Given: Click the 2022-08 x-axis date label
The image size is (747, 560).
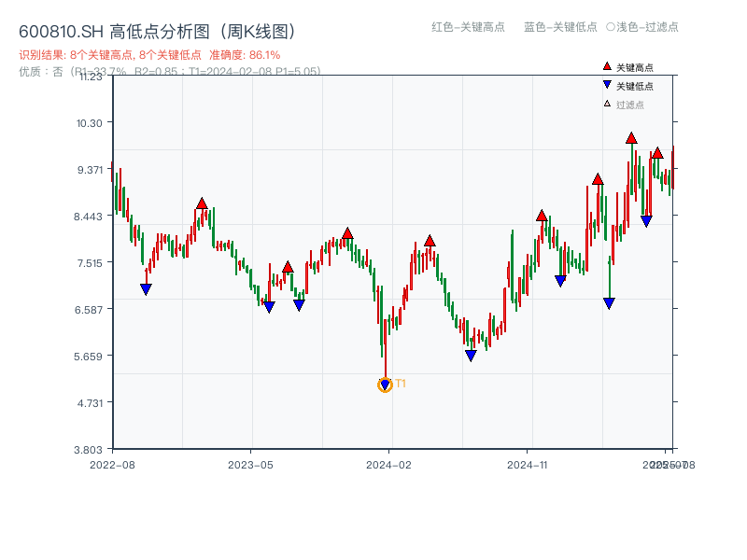Looking at the screenshot, I should tap(112, 465).
